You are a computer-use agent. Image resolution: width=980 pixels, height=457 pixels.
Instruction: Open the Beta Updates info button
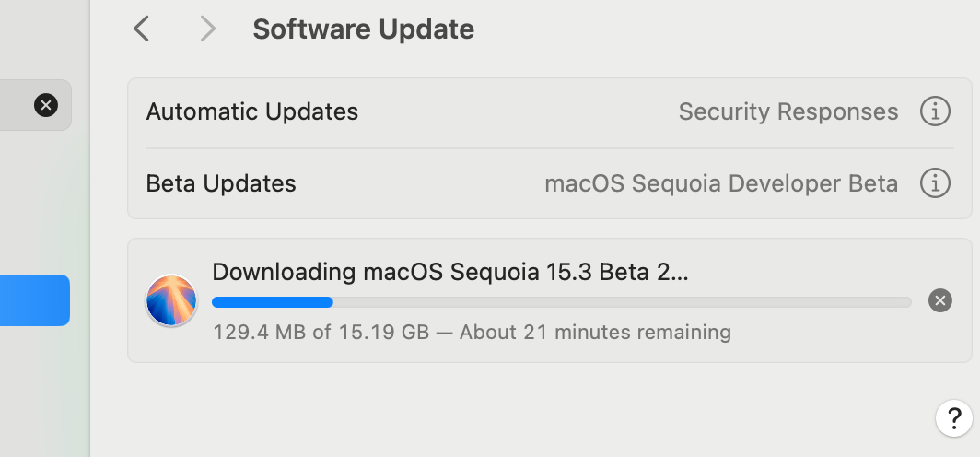[x=935, y=183]
